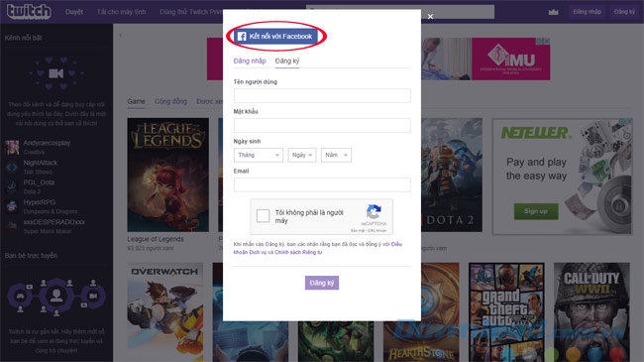Click Duyệt in the top navigation
Viewport: 644px width, 362px height.
[x=74, y=12]
